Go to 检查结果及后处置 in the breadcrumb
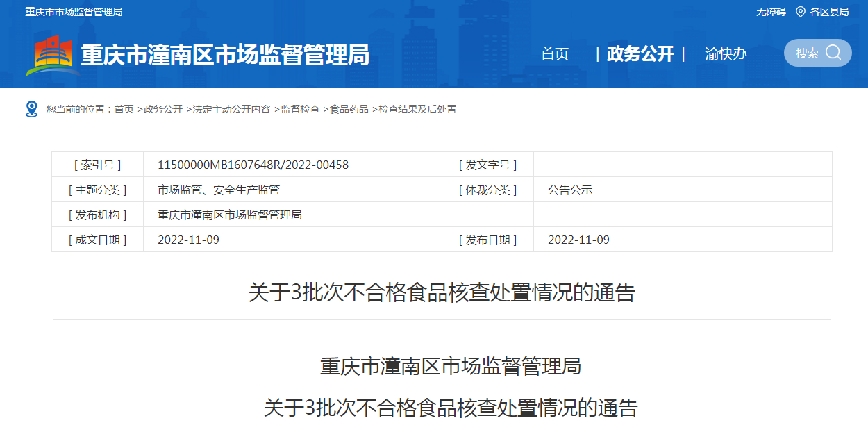This screenshot has height=423, width=868. [417, 109]
